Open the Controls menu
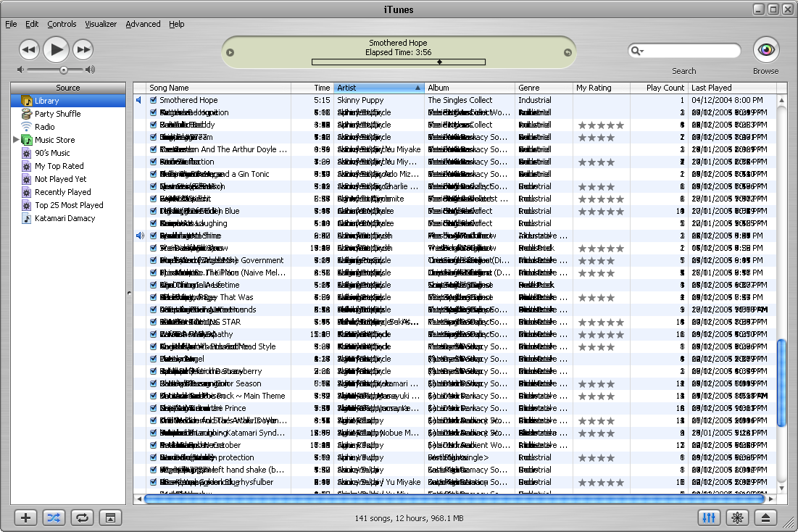Screen dimensions: 798x532 point(62,24)
